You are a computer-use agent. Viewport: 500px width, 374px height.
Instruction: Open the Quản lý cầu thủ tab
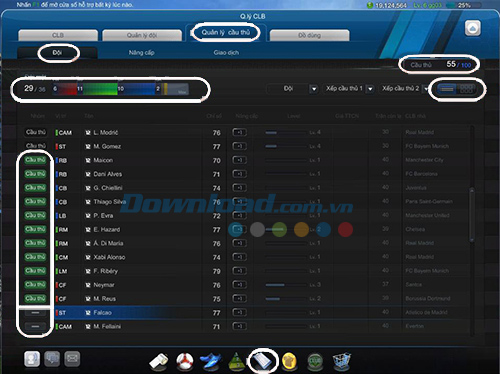226,33
